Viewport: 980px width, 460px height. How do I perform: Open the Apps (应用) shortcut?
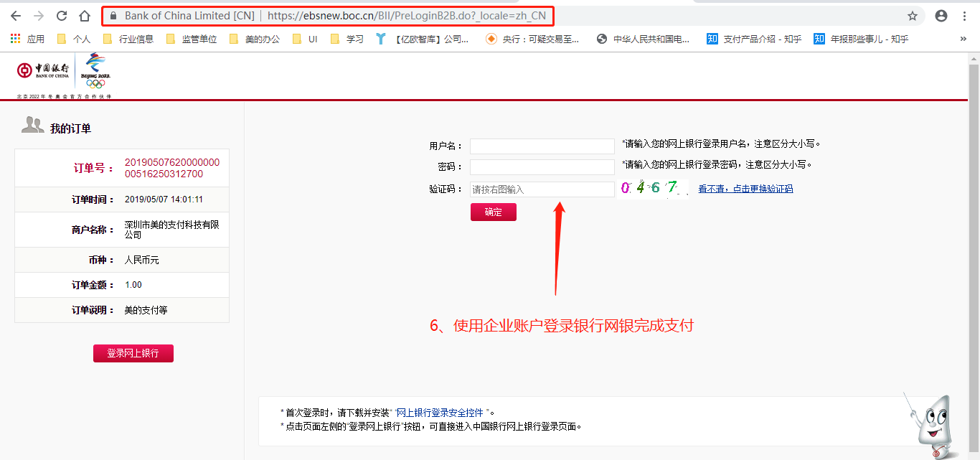27,39
